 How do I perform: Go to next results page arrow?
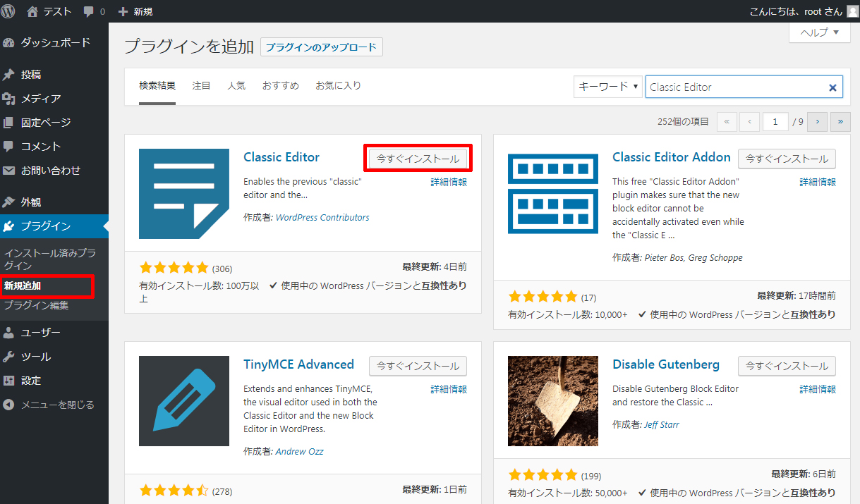817,122
